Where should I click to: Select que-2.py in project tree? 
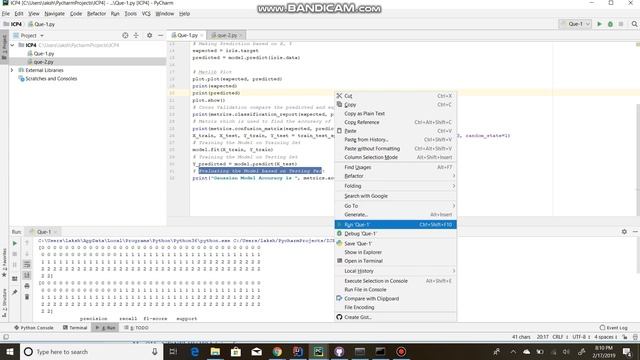click(x=44, y=62)
